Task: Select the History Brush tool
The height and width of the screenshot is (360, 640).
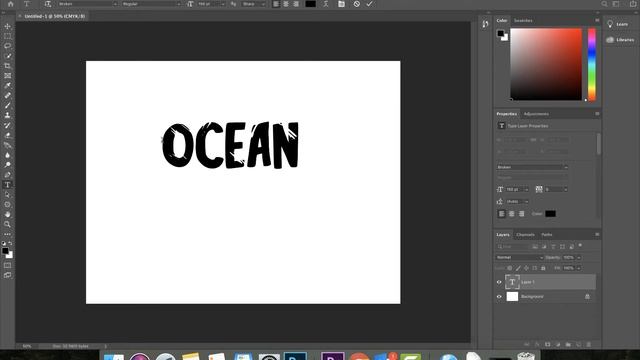Action: point(7,125)
